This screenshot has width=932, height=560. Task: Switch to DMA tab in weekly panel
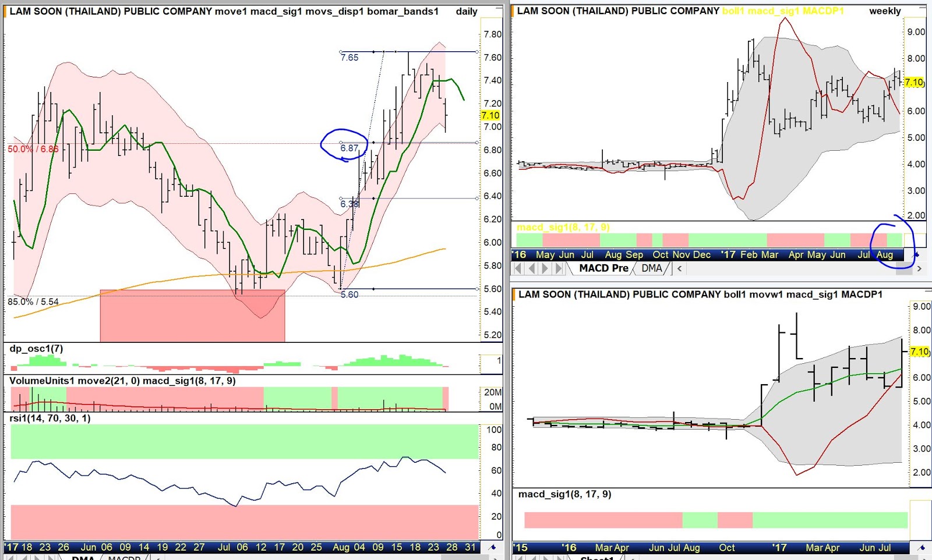click(x=652, y=268)
